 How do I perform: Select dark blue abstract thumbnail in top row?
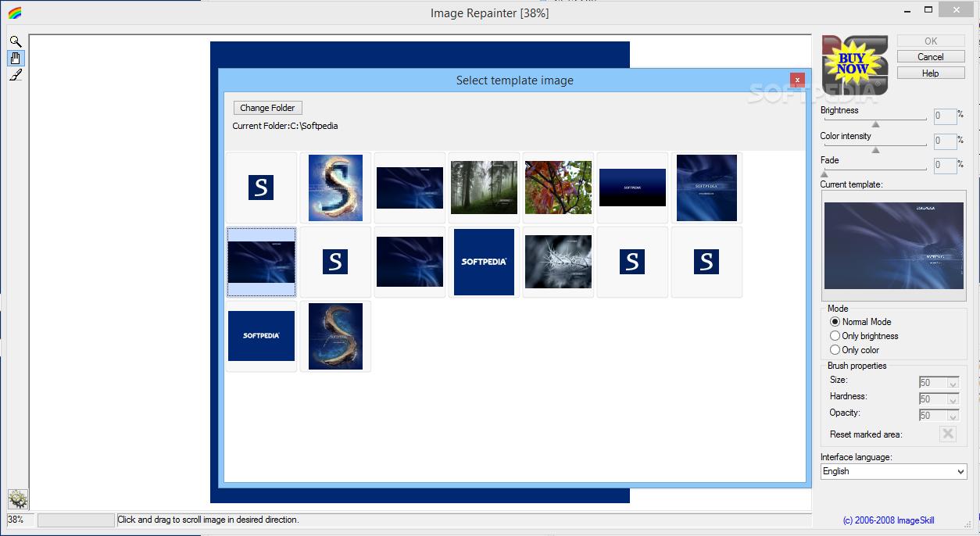click(410, 188)
